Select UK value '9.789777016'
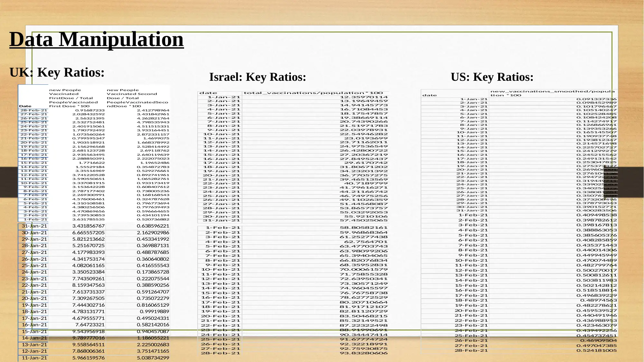The height and width of the screenshot is (362, 644). 89,338
